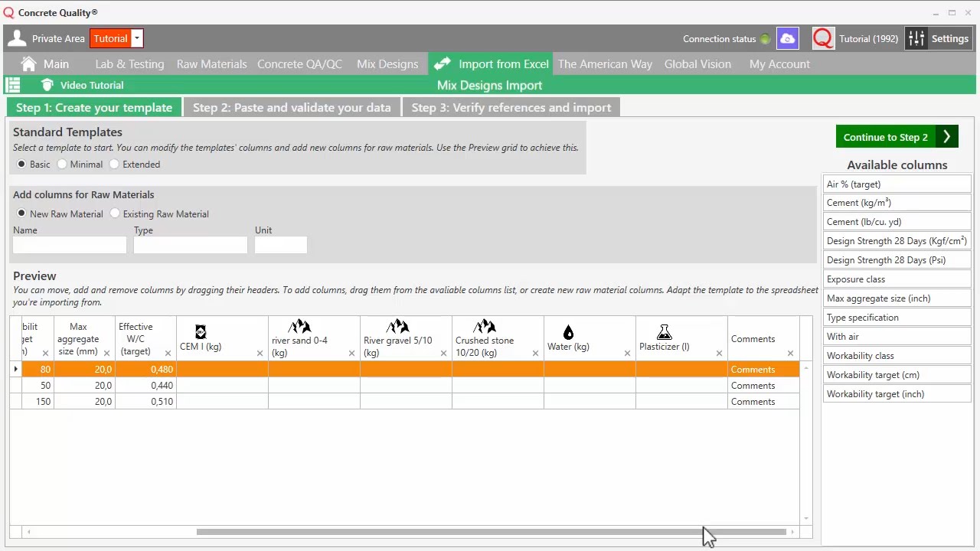Open Settings sliders icon
The image size is (980, 551).
pyautogui.click(x=916, y=38)
